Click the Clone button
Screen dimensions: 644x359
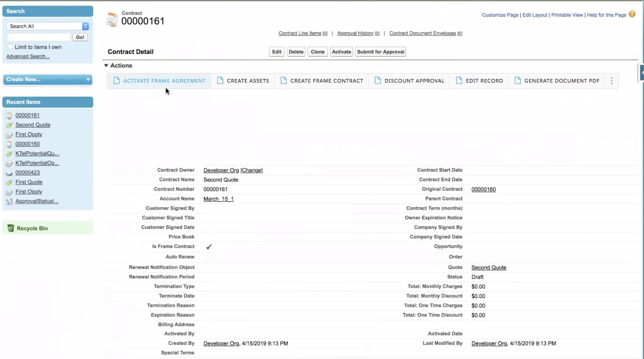pyautogui.click(x=318, y=52)
